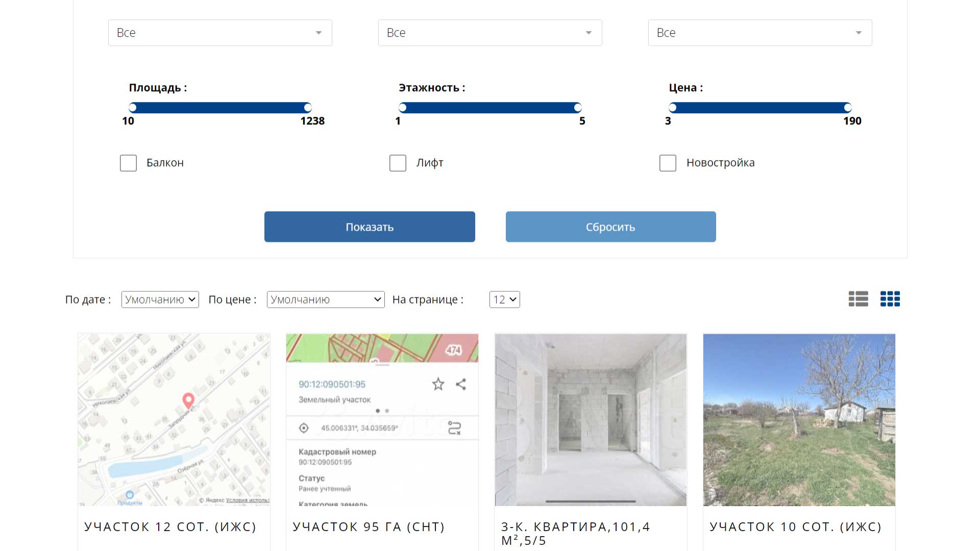Viewport: 980px width, 551px height.
Task: Expand the rightmost Все filter dropdown
Action: pos(759,33)
